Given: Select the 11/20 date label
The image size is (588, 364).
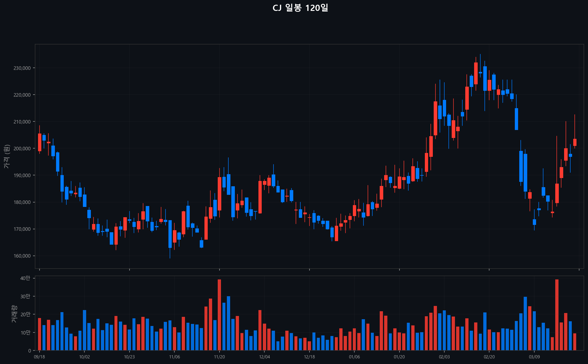Looking at the screenshot, I should [x=219, y=357].
